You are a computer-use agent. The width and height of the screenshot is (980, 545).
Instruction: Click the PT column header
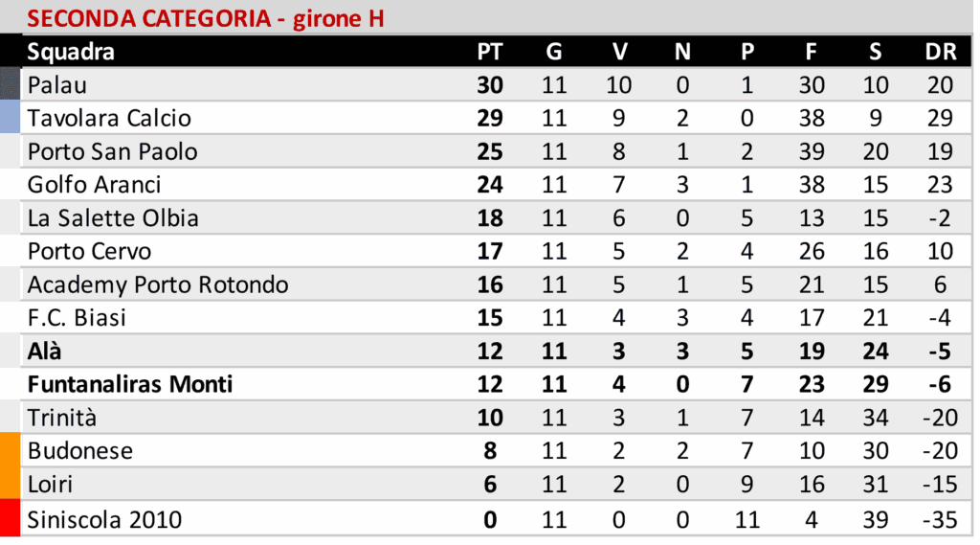489,52
